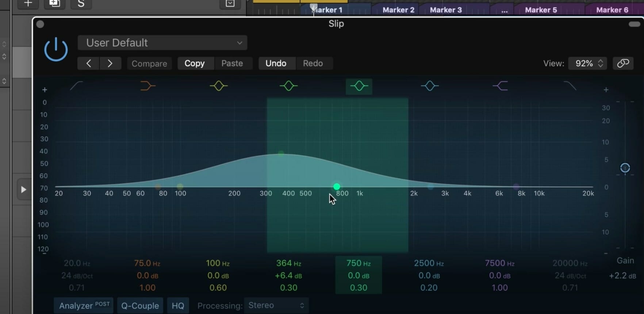Image resolution: width=644 pixels, height=314 pixels.
Task: Click the Copy button
Action: pos(195,63)
